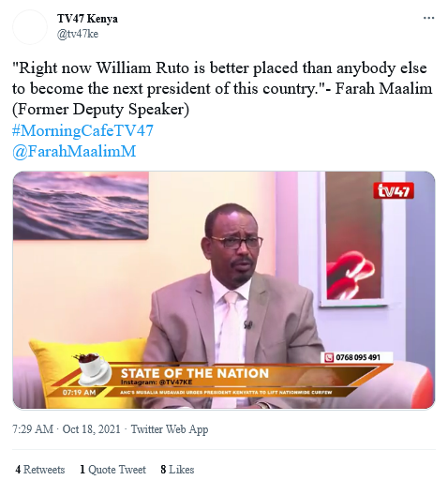The image size is (448, 480).
Task: Play the State of the Nation video
Action: [x=224, y=290]
